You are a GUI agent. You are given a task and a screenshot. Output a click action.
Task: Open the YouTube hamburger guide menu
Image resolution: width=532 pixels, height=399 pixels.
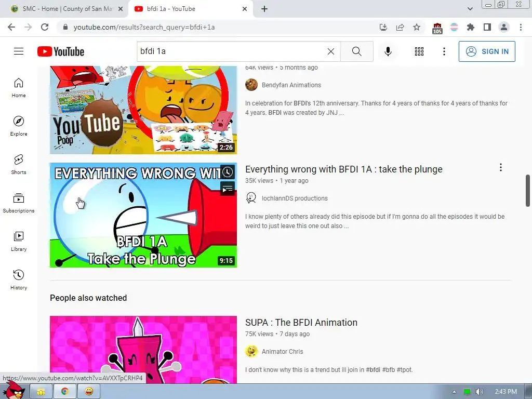point(19,51)
